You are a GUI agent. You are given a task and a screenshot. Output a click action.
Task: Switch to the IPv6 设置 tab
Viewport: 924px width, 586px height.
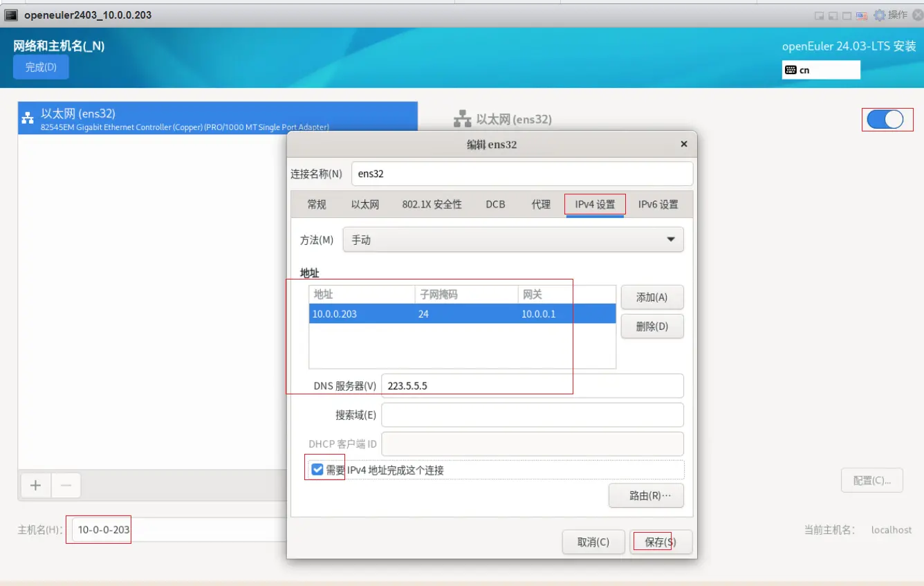tap(658, 204)
